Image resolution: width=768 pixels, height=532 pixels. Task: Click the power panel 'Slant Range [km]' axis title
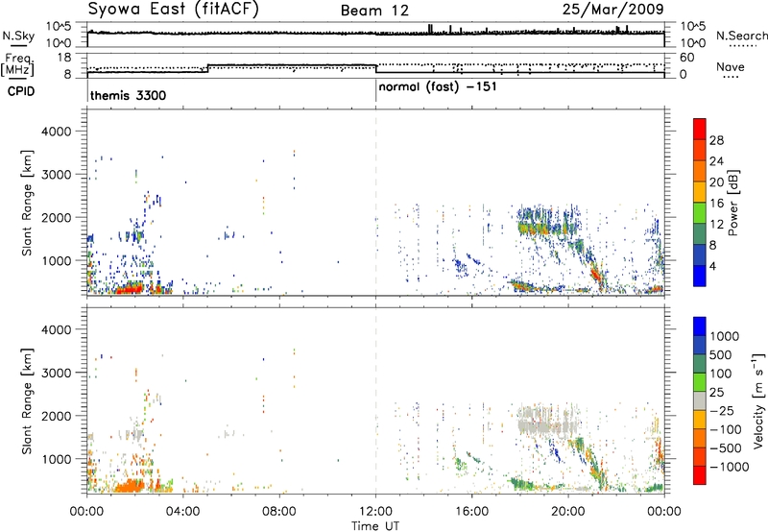27,203
